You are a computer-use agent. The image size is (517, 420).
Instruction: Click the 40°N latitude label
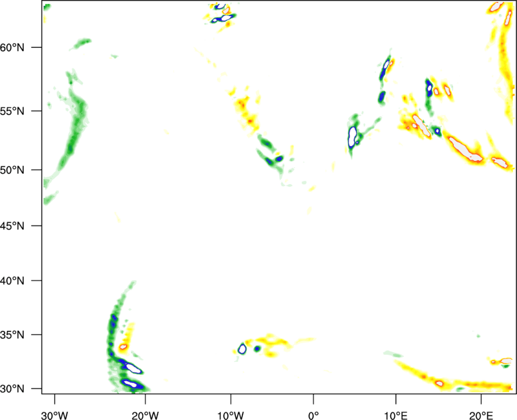(12, 281)
